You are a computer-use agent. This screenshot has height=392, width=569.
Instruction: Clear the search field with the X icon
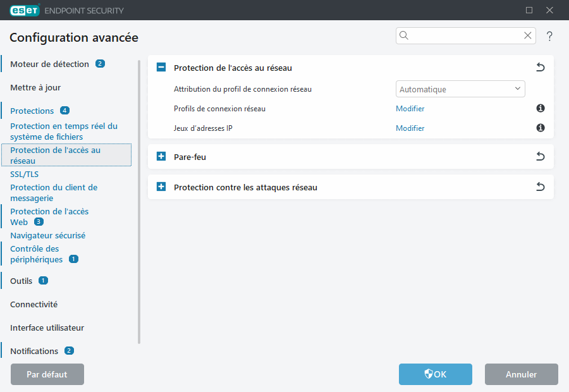[527, 35]
